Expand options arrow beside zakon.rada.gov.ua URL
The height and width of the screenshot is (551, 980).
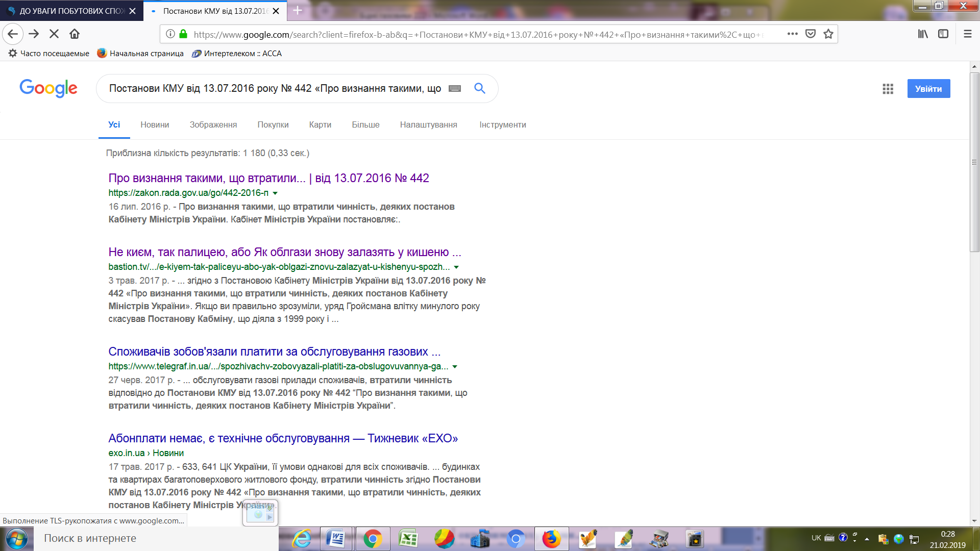coord(275,193)
